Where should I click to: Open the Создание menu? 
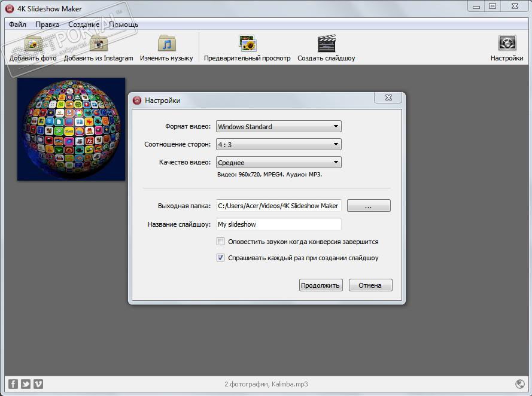coord(84,25)
